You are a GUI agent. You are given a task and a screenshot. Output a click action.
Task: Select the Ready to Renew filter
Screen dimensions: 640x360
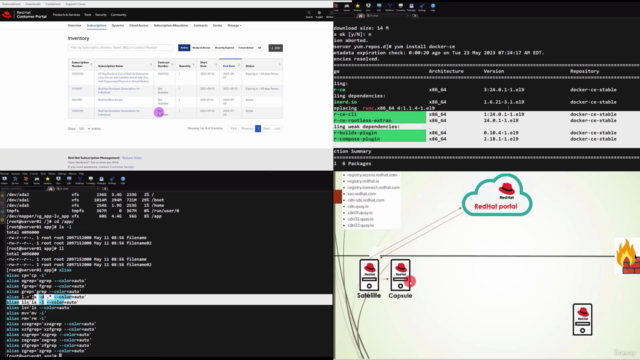coord(201,48)
